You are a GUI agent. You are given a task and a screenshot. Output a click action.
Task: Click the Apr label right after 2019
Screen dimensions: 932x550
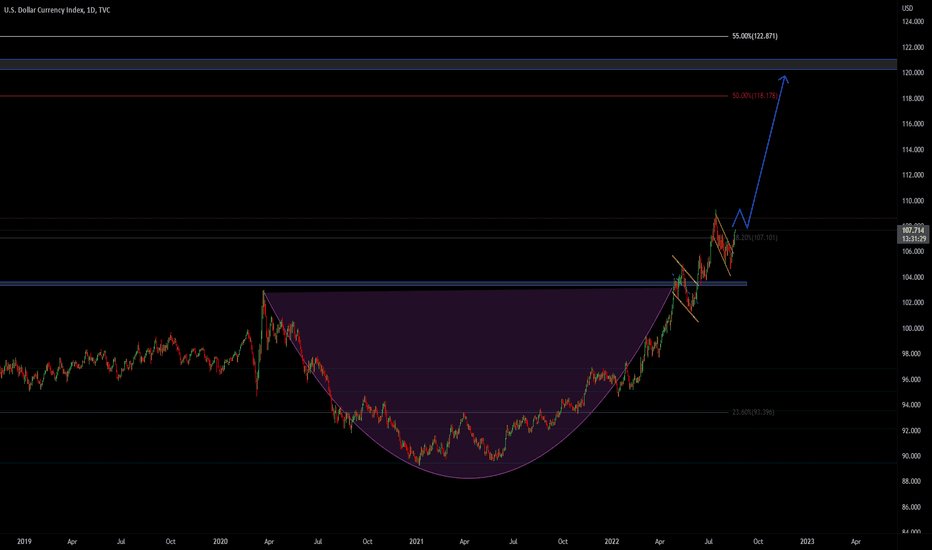point(73,542)
